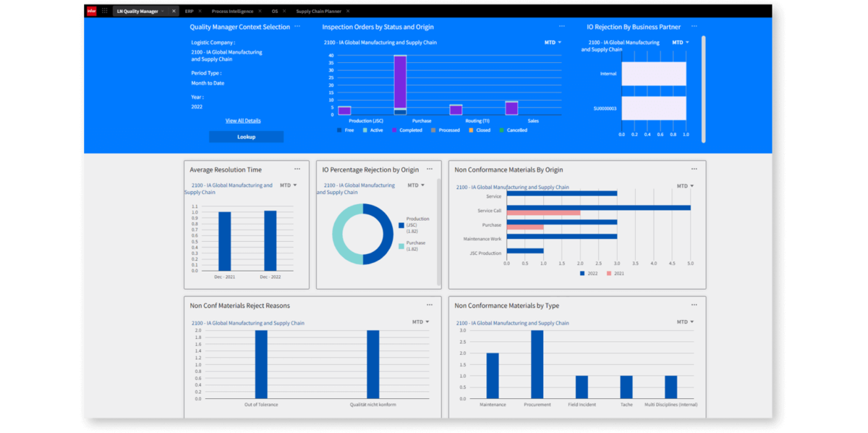Screen dimensions: 868x433
Task: Open Inspection Orders by Status options ellipsis
Action: [562, 27]
